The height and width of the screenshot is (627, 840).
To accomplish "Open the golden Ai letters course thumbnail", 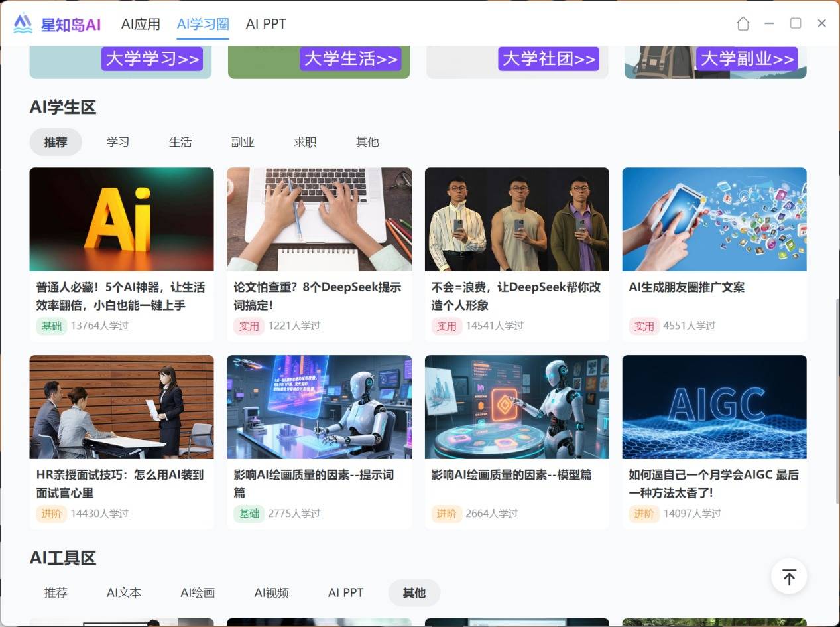I will (x=121, y=219).
